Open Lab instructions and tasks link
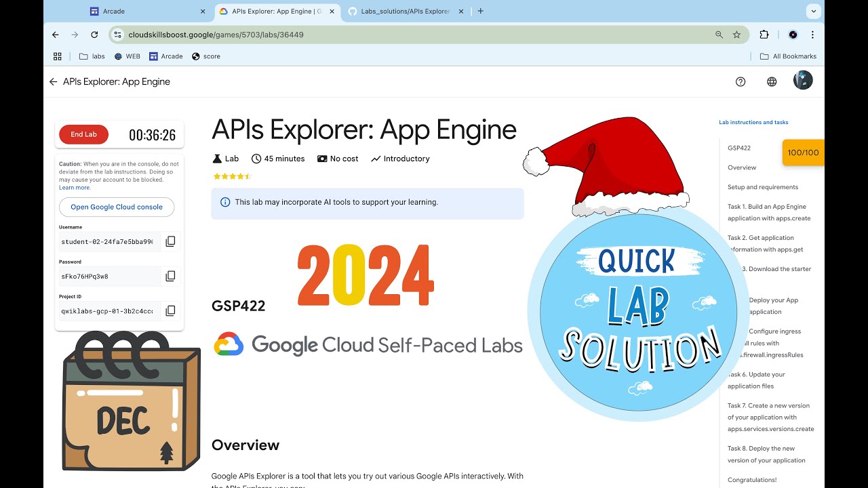Image resolution: width=868 pixels, height=488 pixels. pyautogui.click(x=753, y=123)
